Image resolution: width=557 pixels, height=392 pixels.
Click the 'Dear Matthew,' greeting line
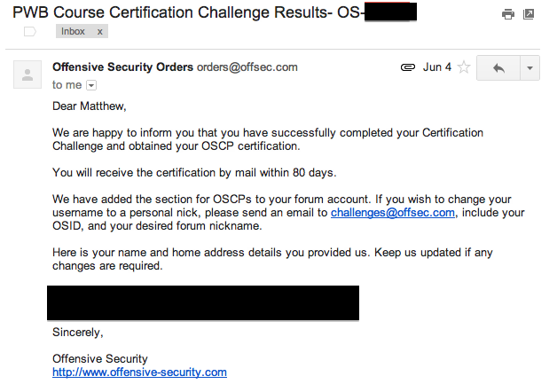[89, 108]
